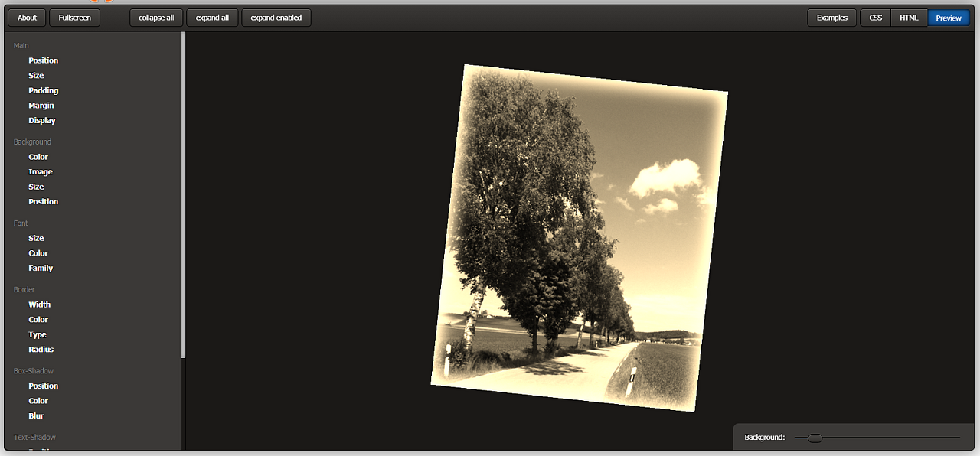This screenshot has height=456, width=980.
Task: Click the expand enabled button
Action: (x=276, y=18)
